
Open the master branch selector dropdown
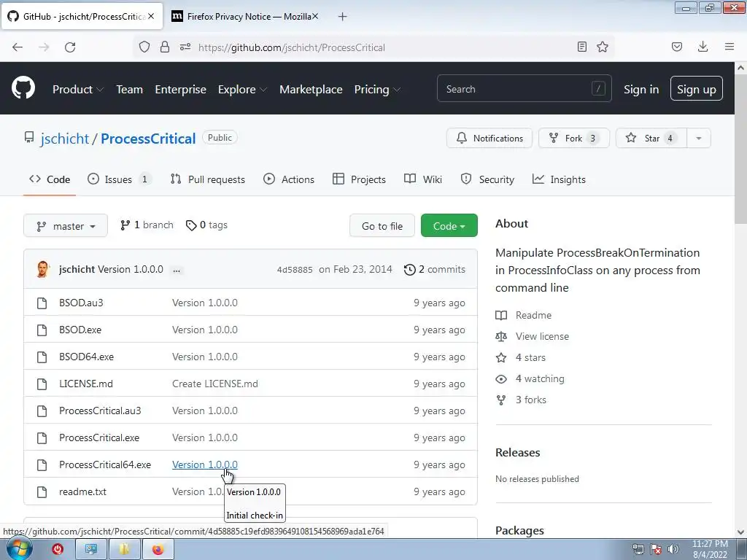coord(66,226)
